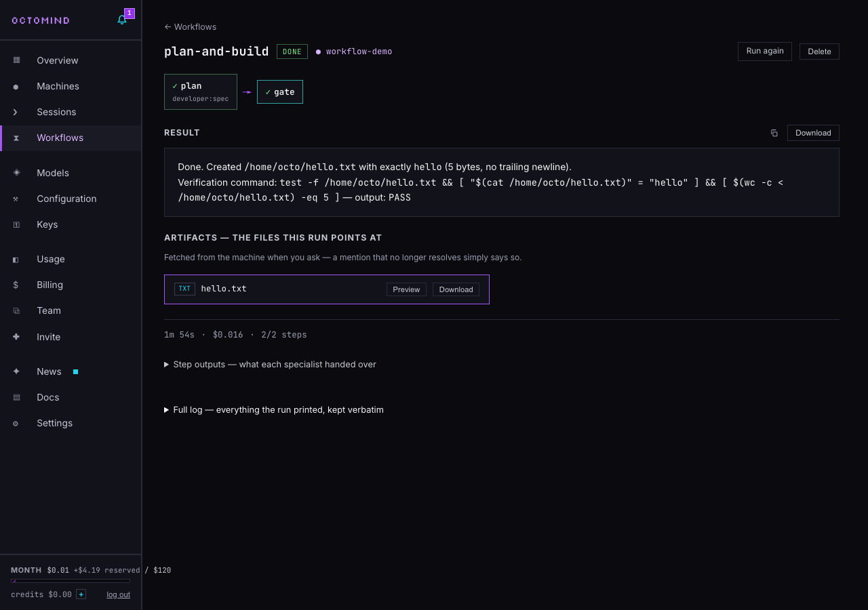Navigate to Sessions
The width and height of the screenshot is (868, 610).
click(x=71, y=112)
